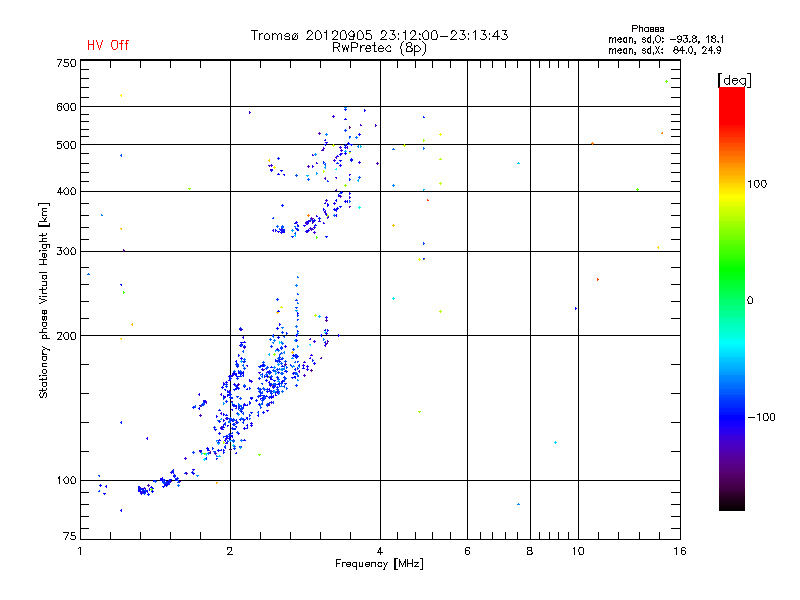This screenshot has height=600, width=800.
Task: Click the red HV Off label
Action: click(108, 45)
